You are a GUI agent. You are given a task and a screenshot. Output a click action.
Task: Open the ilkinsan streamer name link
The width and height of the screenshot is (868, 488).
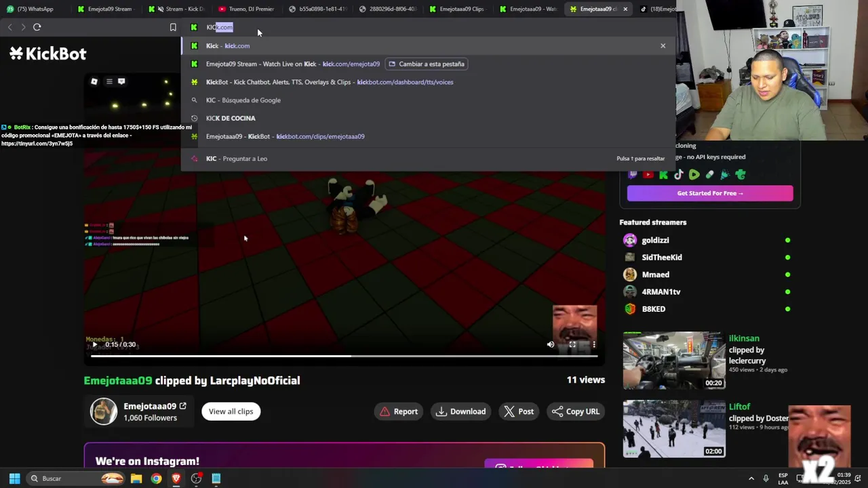[744, 338]
